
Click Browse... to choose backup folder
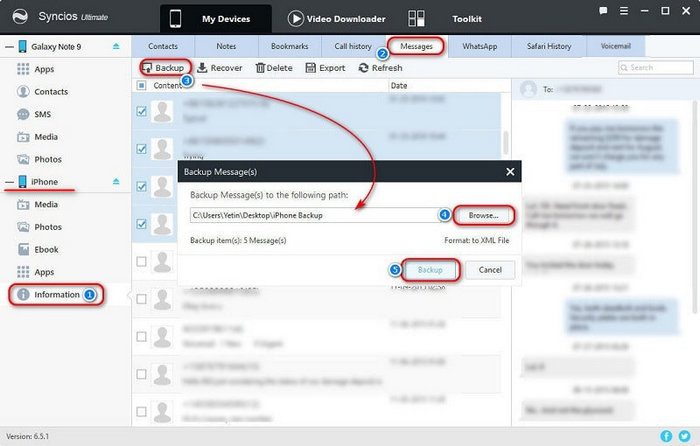point(483,215)
